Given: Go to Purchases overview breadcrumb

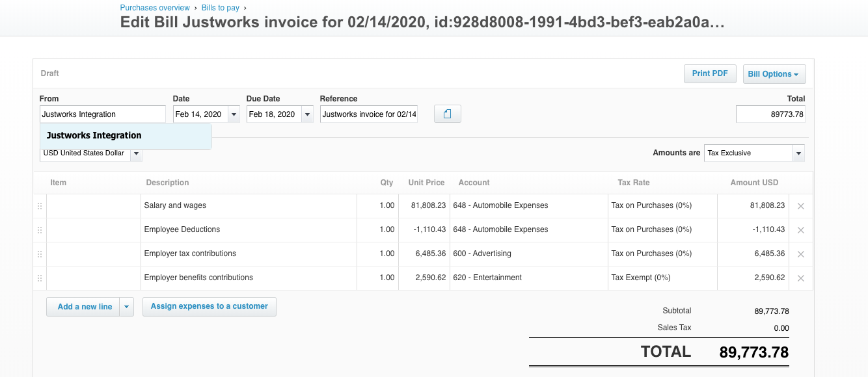Looking at the screenshot, I should [155, 8].
